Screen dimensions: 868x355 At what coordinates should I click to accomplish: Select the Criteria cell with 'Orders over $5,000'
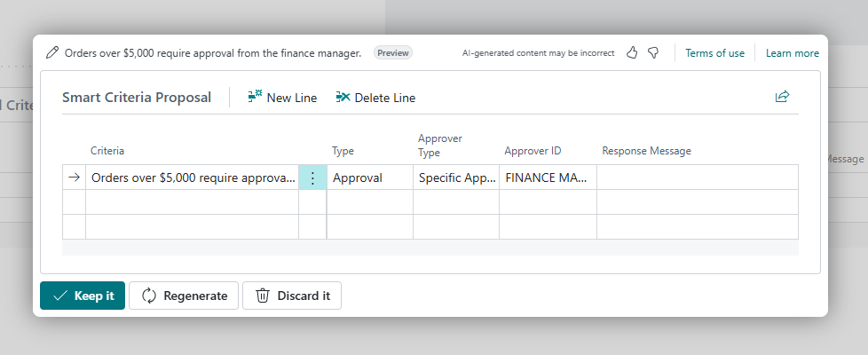point(192,177)
